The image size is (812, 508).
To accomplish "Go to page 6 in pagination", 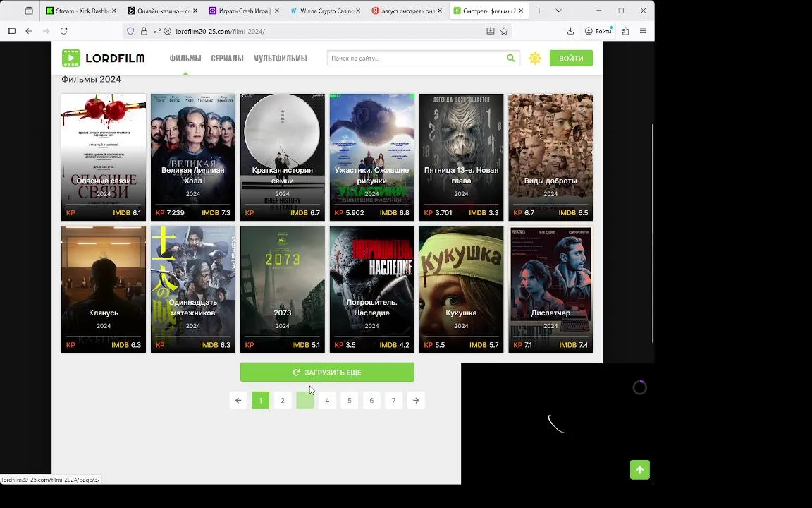I will pyautogui.click(x=371, y=400).
